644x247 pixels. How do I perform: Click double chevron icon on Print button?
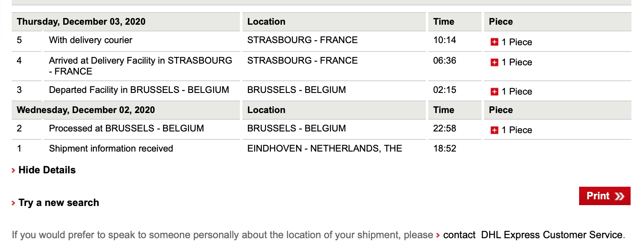(619, 196)
